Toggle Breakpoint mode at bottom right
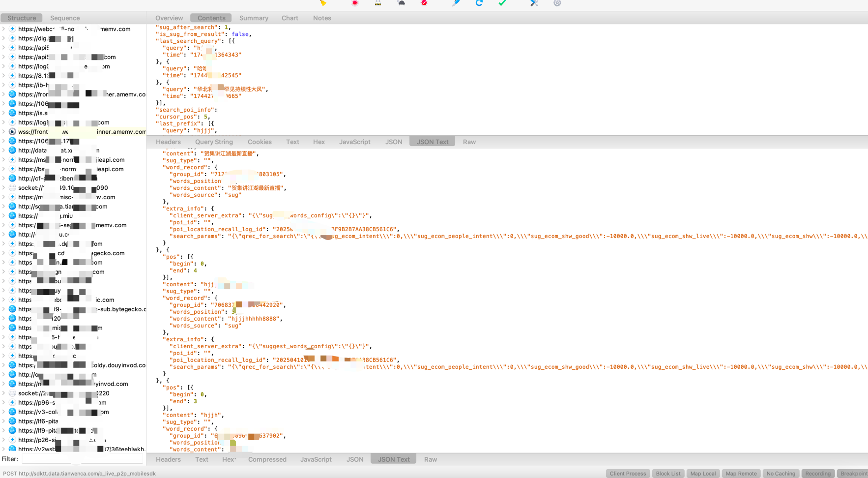This screenshot has height=478, width=868. 854,473
